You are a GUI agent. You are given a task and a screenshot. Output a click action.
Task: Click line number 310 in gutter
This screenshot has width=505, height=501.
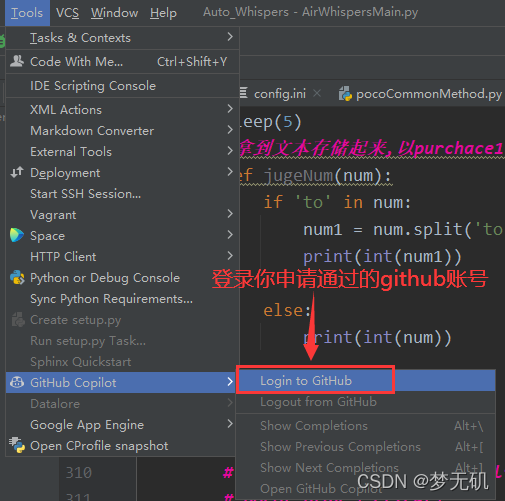(79, 472)
